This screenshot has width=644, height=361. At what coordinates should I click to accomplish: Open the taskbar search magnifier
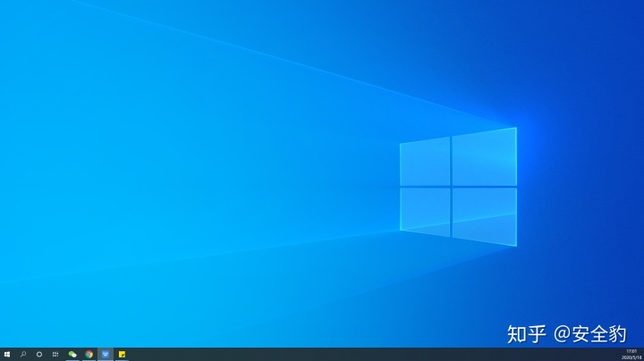23,354
